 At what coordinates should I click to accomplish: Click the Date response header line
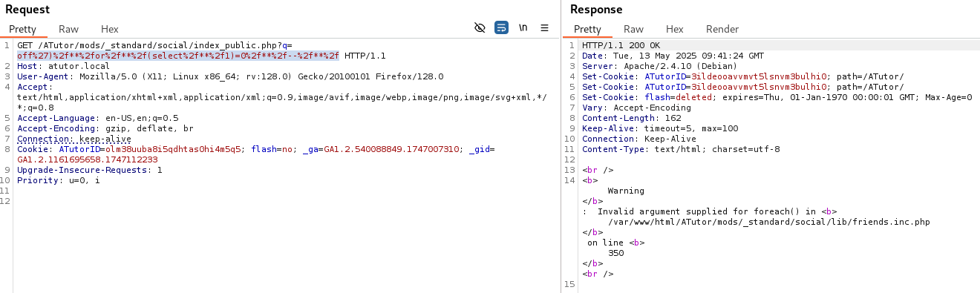pos(673,56)
